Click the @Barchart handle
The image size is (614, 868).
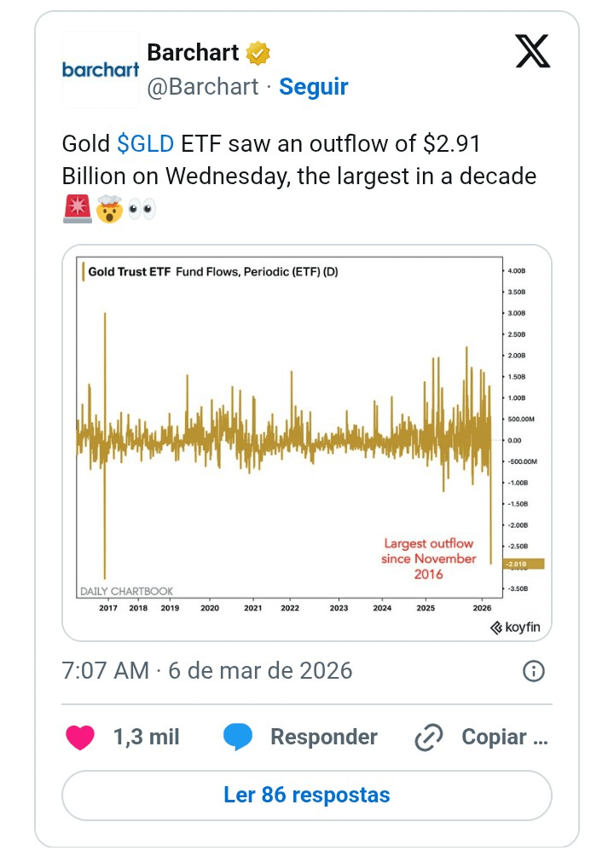point(203,87)
